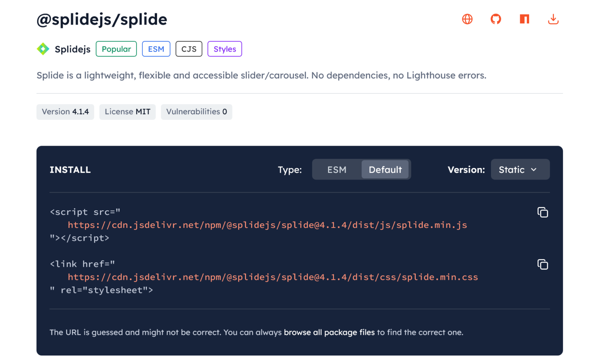Click the purple Styles tag badge
The height and width of the screenshot is (364, 591).
tap(225, 49)
